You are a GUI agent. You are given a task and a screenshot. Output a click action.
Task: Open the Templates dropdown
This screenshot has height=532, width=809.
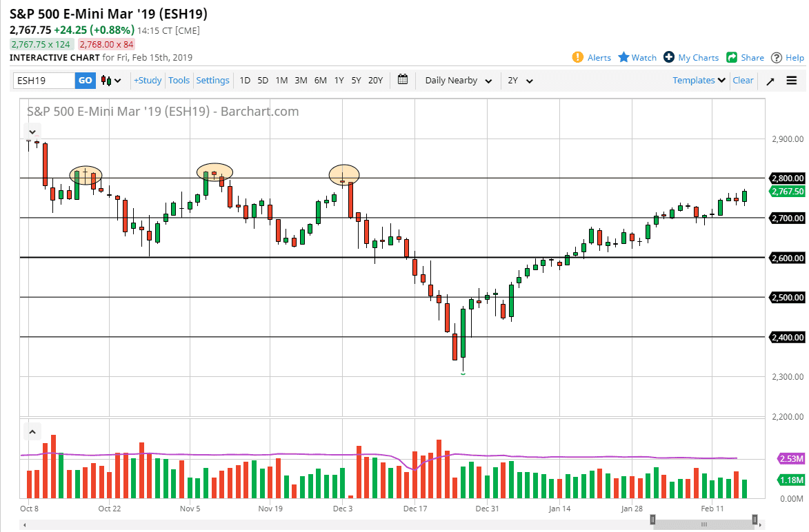698,81
